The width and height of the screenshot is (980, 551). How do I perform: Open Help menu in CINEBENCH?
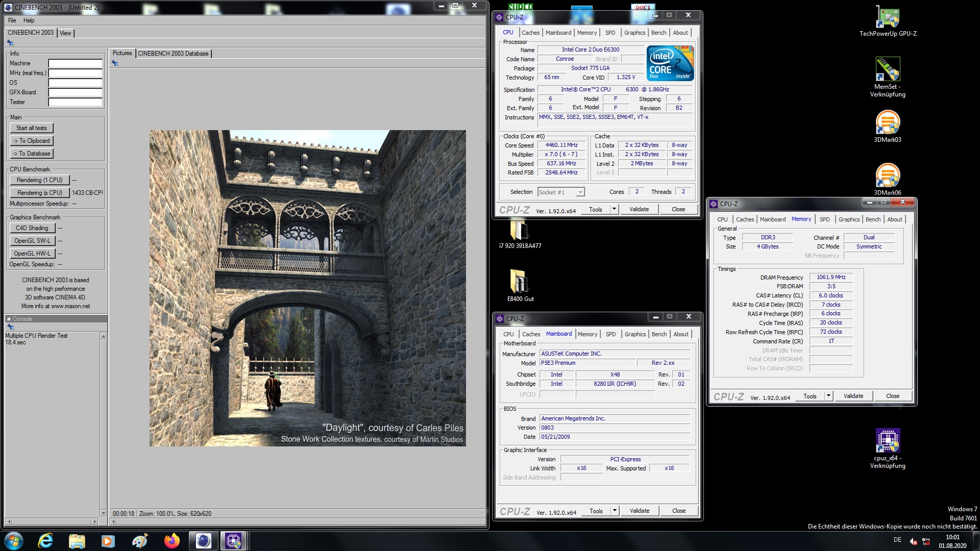(x=29, y=20)
